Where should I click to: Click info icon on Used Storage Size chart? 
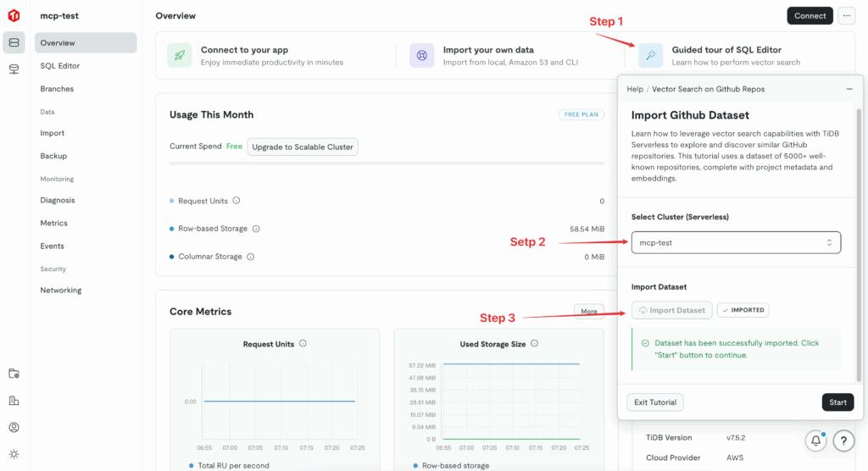coord(534,343)
